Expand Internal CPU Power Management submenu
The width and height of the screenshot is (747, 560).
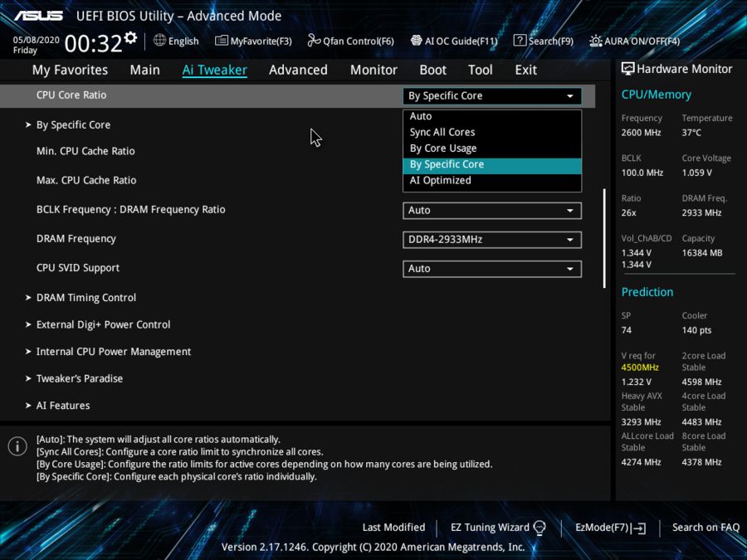coord(108,352)
